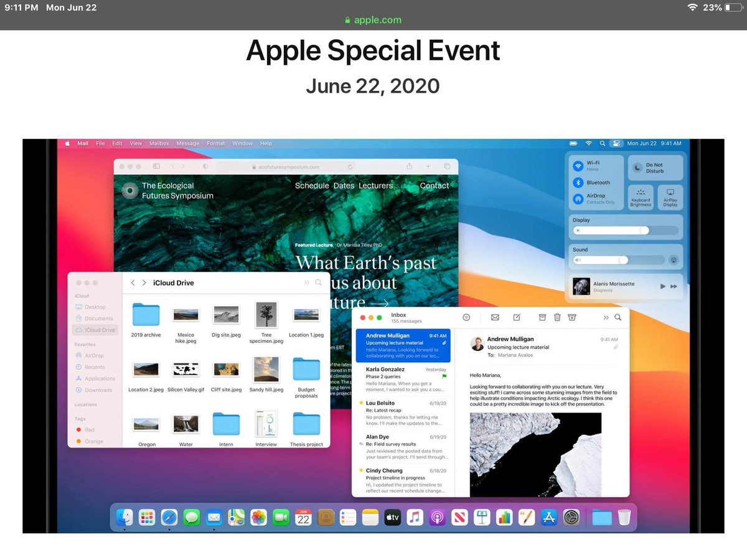Screen dimensions: 747x560
Task: Select Documents in Finder sidebar
Action: click(x=95, y=319)
